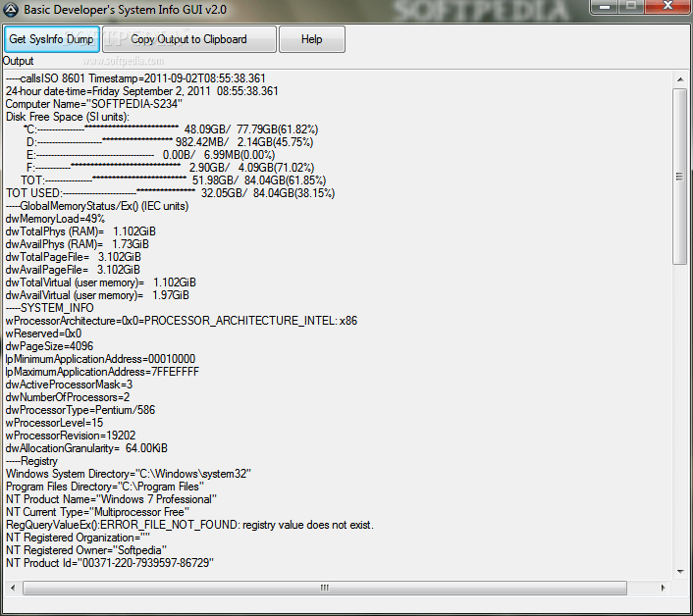This screenshot has width=693, height=616.
Task: Click dwAvailVirtual (user memory) line
Action: [97, 295]
